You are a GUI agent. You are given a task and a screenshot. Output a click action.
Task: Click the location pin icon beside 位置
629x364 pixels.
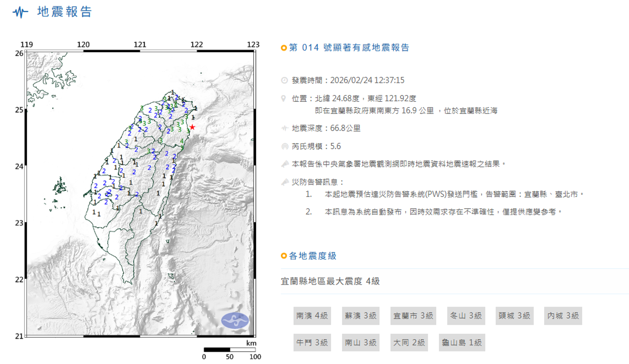283,99
